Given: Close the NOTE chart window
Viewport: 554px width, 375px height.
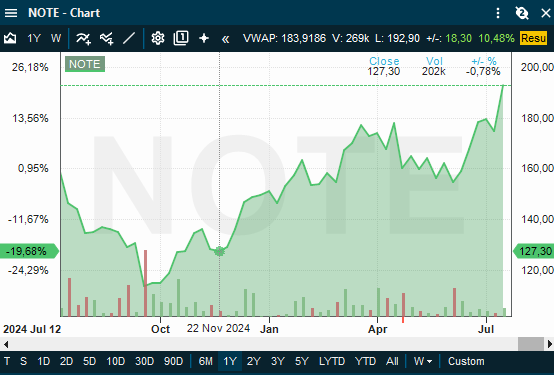Looking at the screenshot, I should pos(546,13).
